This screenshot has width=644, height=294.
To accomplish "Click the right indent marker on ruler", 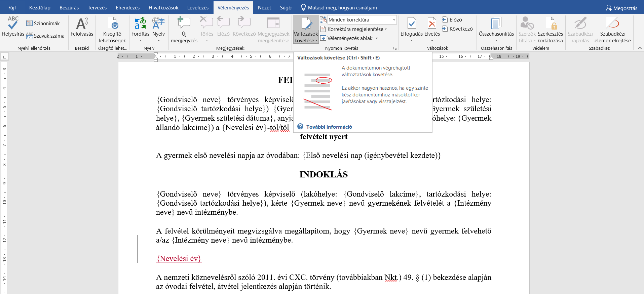I will 491,58.
